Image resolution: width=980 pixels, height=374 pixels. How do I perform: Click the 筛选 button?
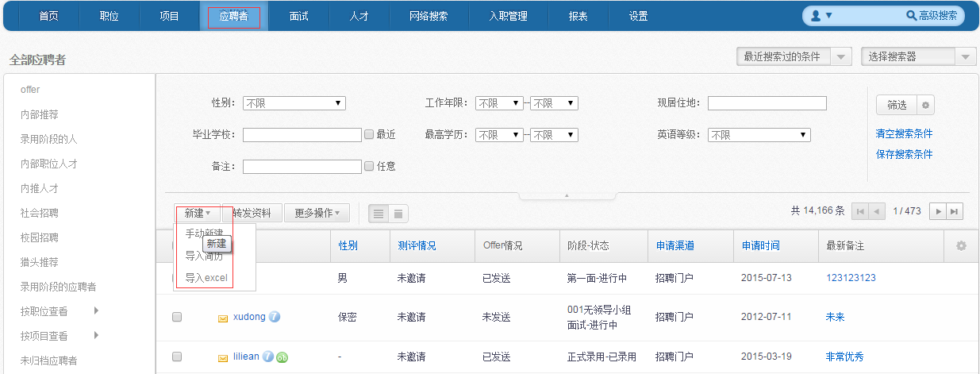(x=897, y=105)
